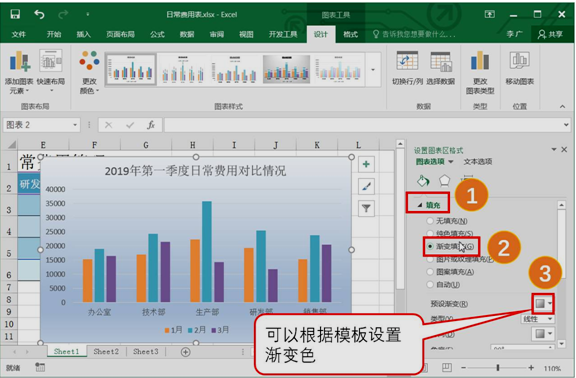The image size is (576, 378).
Task: Confirm formula entry with checkmark icon
Action: click(x=130, y=125)
